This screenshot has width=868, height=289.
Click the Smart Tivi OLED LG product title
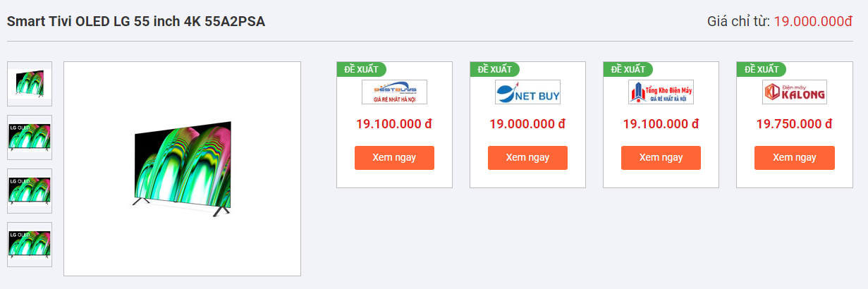click(x=136, y=22)
